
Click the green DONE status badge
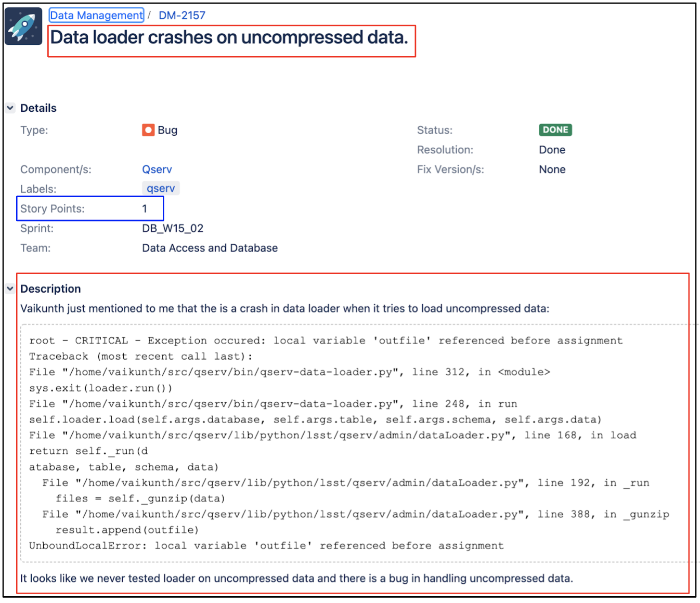pos(555,130)
